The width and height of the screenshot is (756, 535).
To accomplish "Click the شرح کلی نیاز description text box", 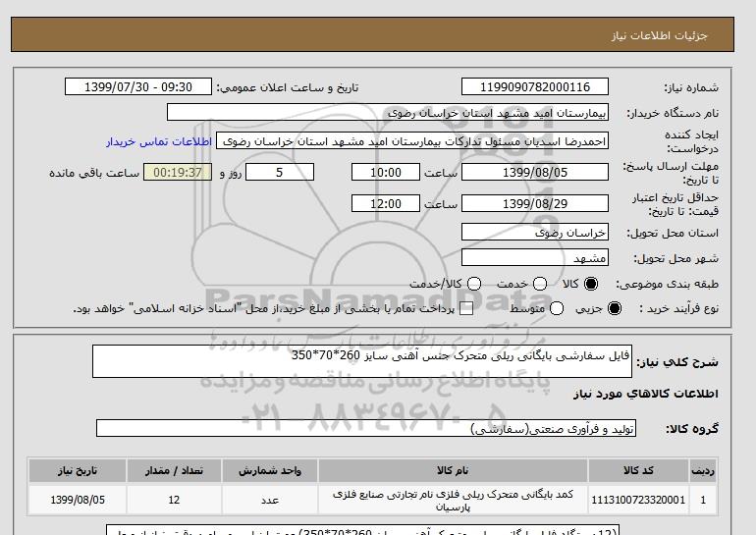I will pyautogui.click(x=362, y=361).
